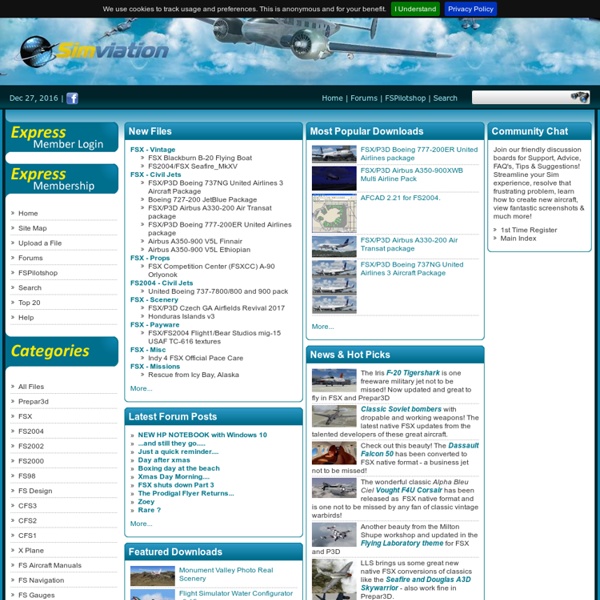Open Top 20 in the sidebar
The height and width of the screenshot is (600, 600).
click(29, 303)
